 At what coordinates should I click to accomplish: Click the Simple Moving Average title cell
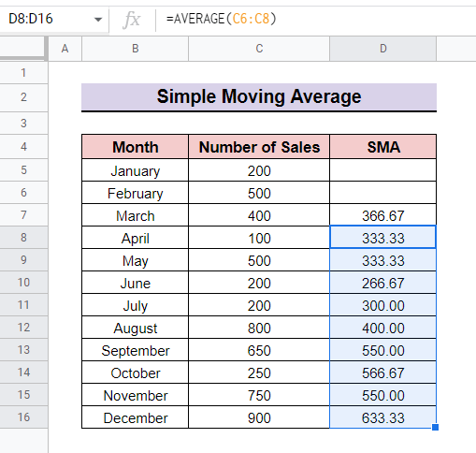pyautogui.click(x=259, y=96)
